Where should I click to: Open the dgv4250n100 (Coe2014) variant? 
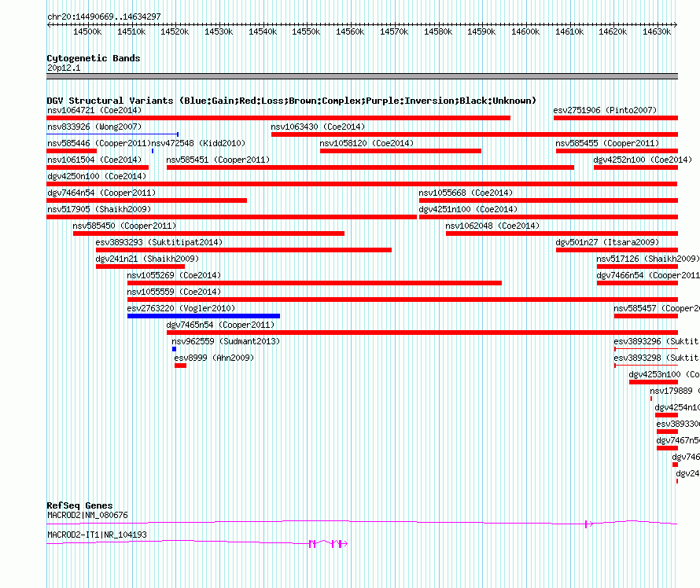(x=362, y=184)
